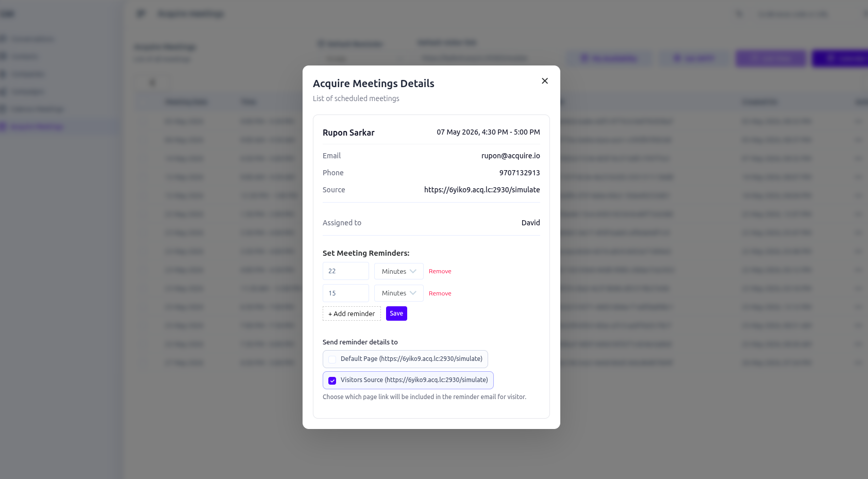Click the Assigned to label
Viewport: 868px width, 479px height.
[342, 223]
